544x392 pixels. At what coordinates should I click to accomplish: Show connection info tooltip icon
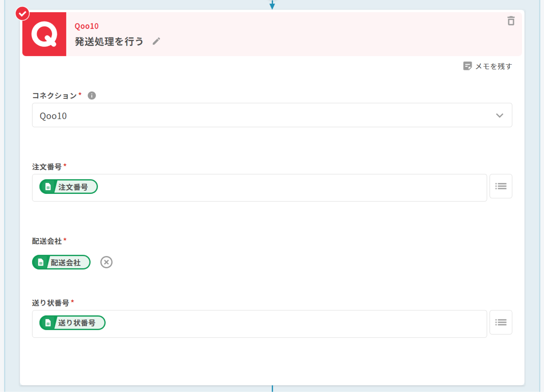pyautogui.click(x=92, y=95)
